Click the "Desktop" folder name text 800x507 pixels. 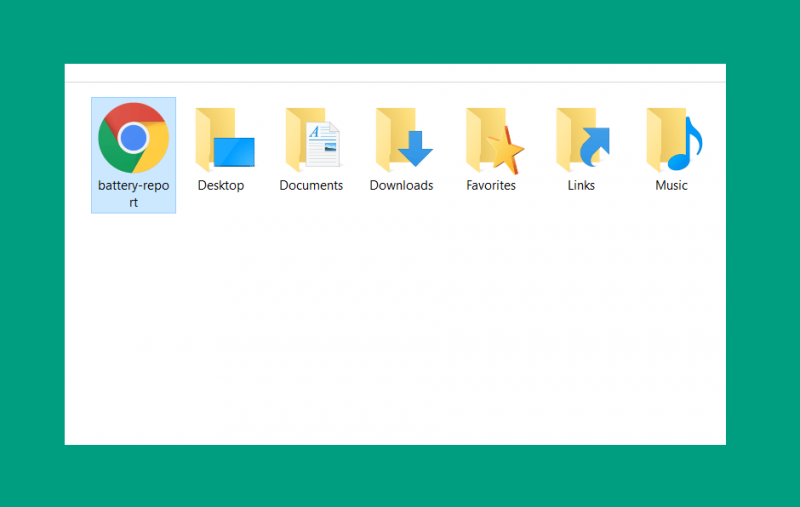pos(221,185)
